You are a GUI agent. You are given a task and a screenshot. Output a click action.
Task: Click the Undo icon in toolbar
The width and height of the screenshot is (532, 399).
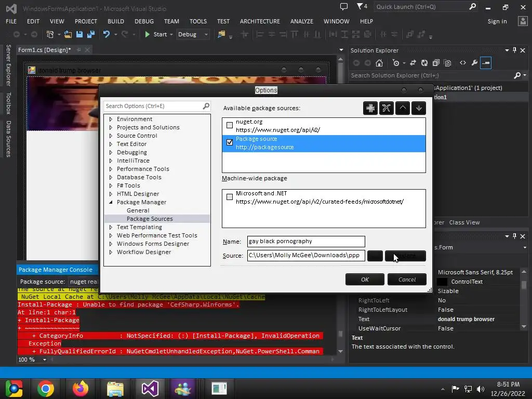107,34
